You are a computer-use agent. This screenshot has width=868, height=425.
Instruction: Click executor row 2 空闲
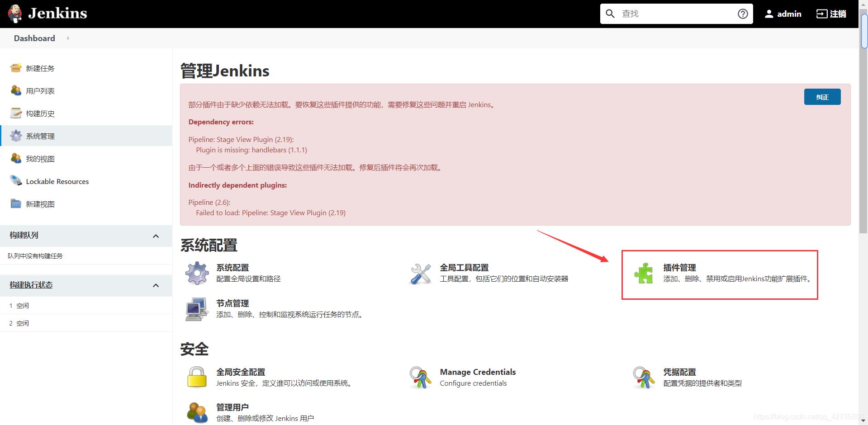coord(86,323)
